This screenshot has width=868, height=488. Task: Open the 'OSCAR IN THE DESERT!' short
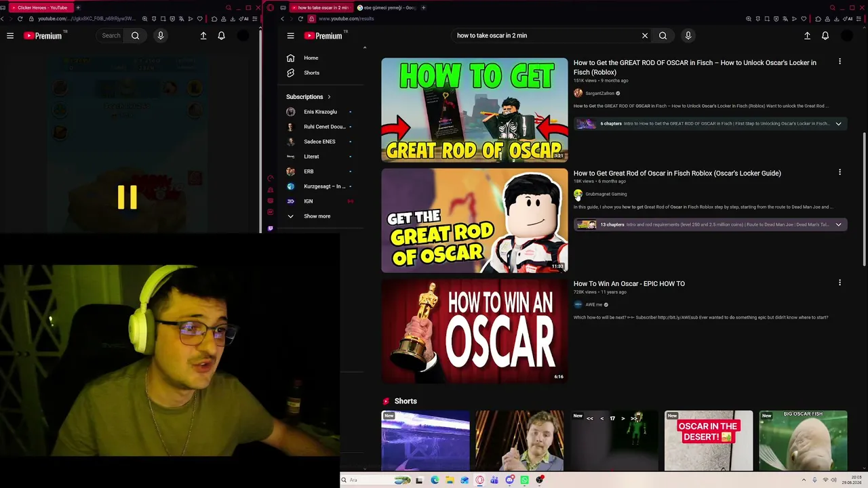[709, 440]
